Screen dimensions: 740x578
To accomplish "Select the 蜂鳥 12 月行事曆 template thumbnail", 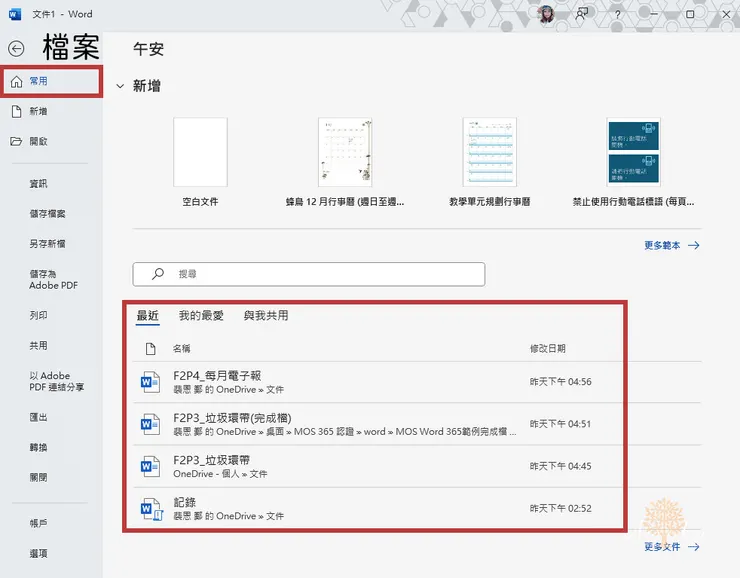I will click(x=345, y=152).
